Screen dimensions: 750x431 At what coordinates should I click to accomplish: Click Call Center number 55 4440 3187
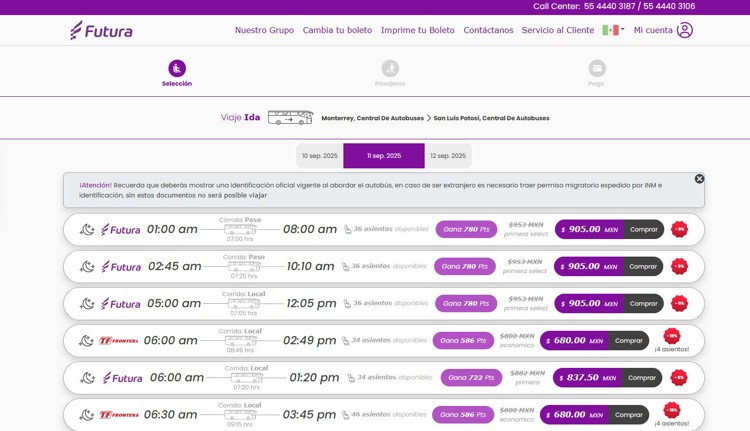[609, 6]
